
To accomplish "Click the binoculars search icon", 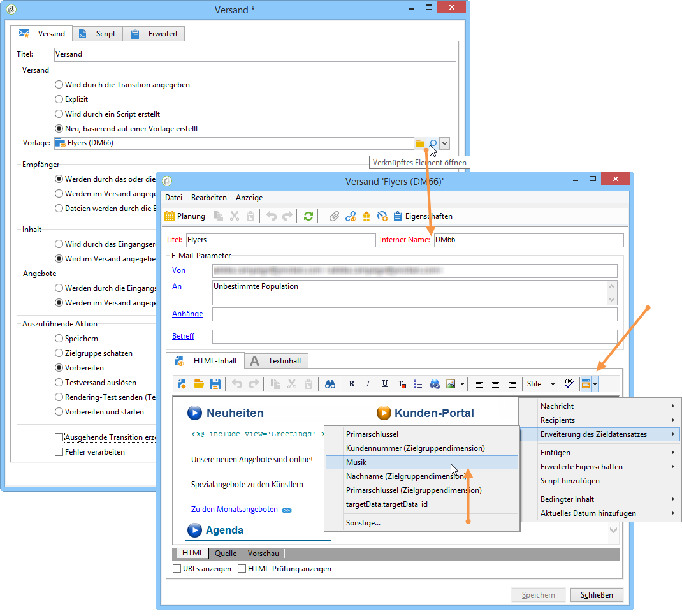I will (330, 384).
